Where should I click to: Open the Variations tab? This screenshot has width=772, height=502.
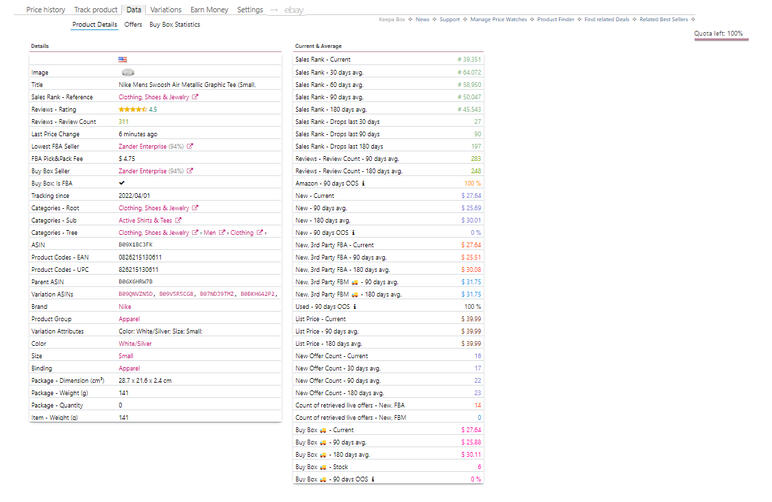point(165,9)
